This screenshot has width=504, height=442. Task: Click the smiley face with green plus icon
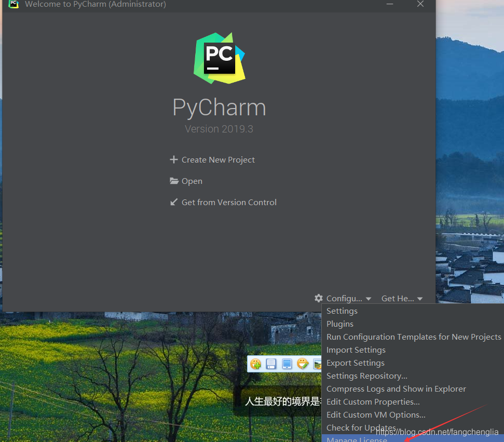click(256, 364)
